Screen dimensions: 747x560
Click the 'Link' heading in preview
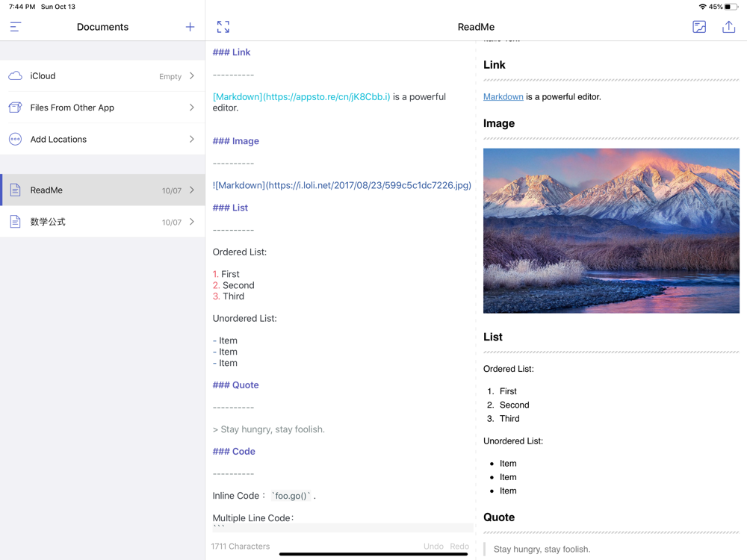point(494,65)
